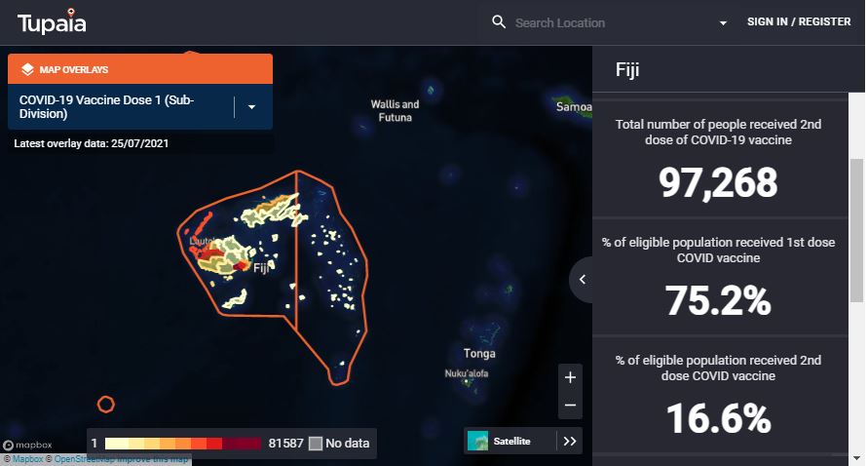The height and width of the screenshot is (466, 868).
Task: Expand COVID-19 Vaccine Dose 1 overlay dropdown
Action: pyautogui.click(x=252, y=107)
